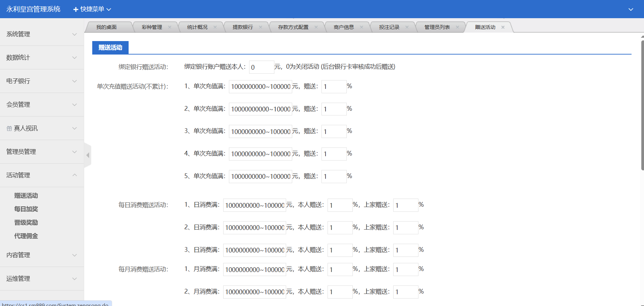Click the plus icon beside 快捷菜单
The width and height of the screenshot is (644, 306).
click(76, 9)
